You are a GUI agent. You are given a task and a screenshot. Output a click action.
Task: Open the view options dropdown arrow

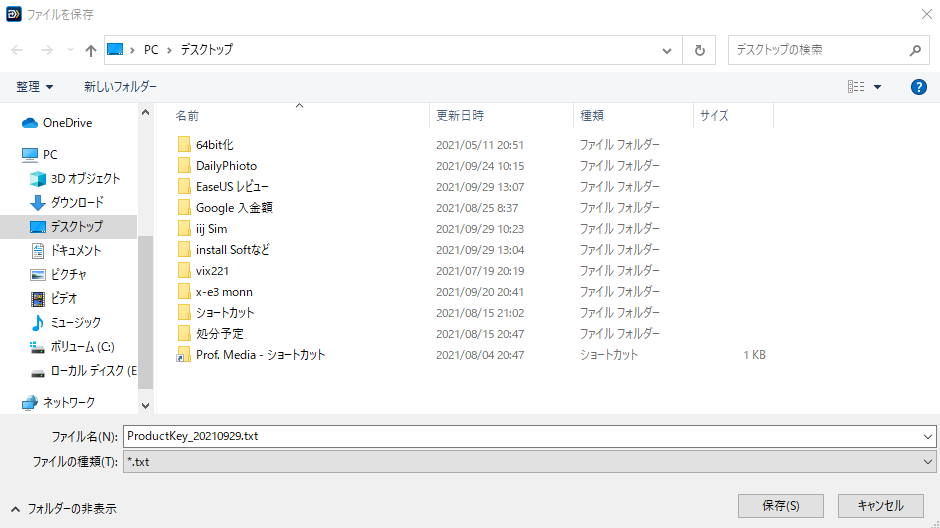click(877, 87)
